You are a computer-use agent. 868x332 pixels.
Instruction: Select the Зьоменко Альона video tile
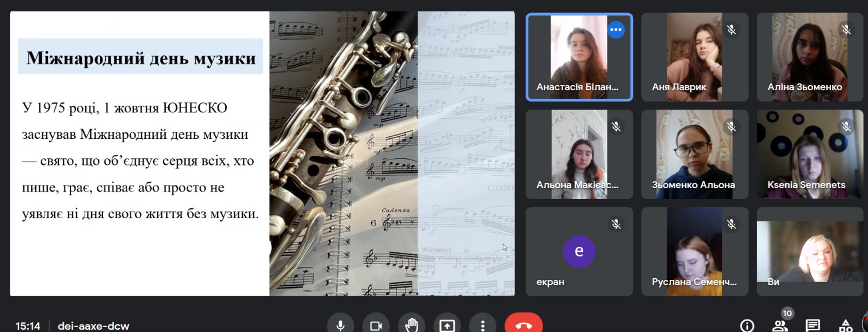coord(694,155)
